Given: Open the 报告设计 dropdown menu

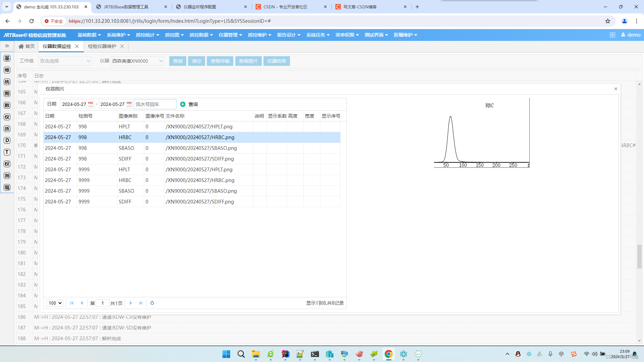Looking at the screenshot, I should pyautogui.click(x=289, y=35).
